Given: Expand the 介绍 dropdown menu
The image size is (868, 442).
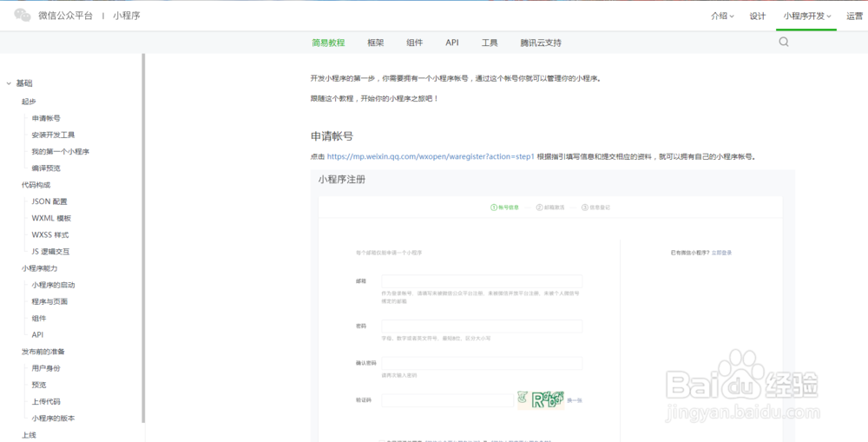Looking at the screenshot, I should click(x=722, y=16).
